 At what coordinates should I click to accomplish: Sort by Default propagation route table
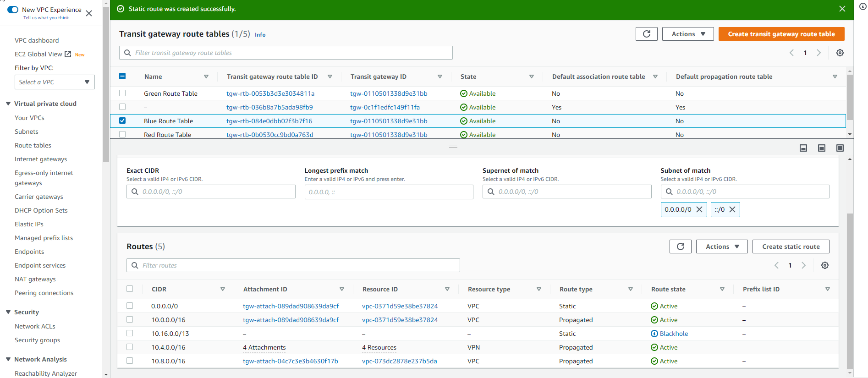tap(835, 77)
